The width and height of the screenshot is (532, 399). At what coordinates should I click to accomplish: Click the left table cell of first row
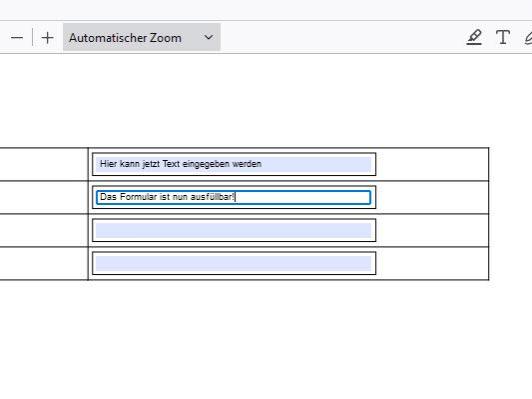(44, 164)
